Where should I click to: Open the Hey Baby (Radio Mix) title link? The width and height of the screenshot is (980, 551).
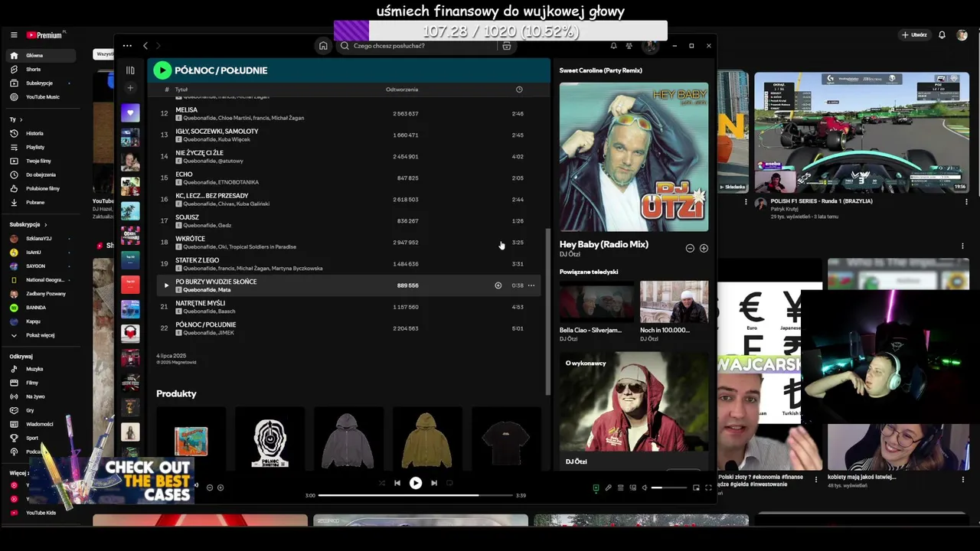[x=604, y=244]
